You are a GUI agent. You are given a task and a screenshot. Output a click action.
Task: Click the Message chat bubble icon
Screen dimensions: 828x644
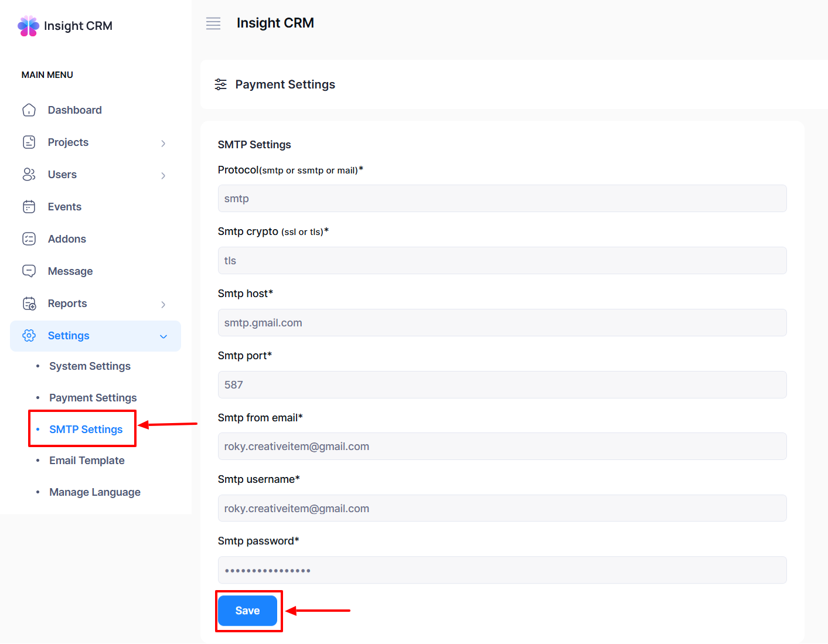[29, 271]
